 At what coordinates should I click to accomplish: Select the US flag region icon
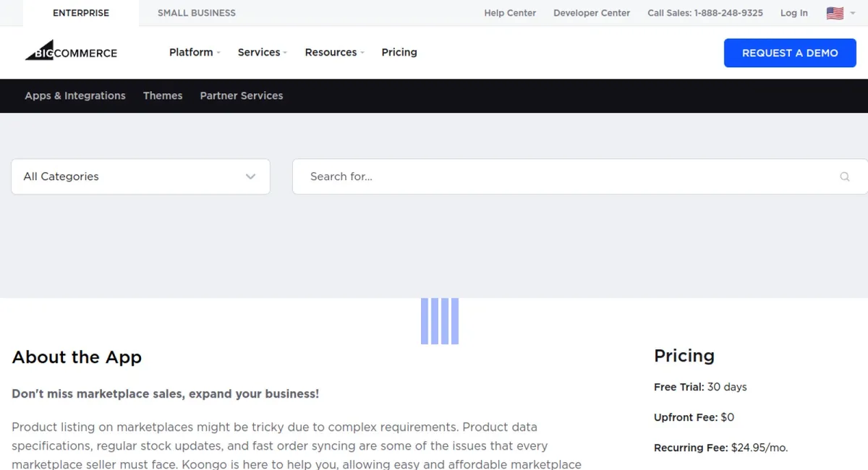(x=835, y=13)
